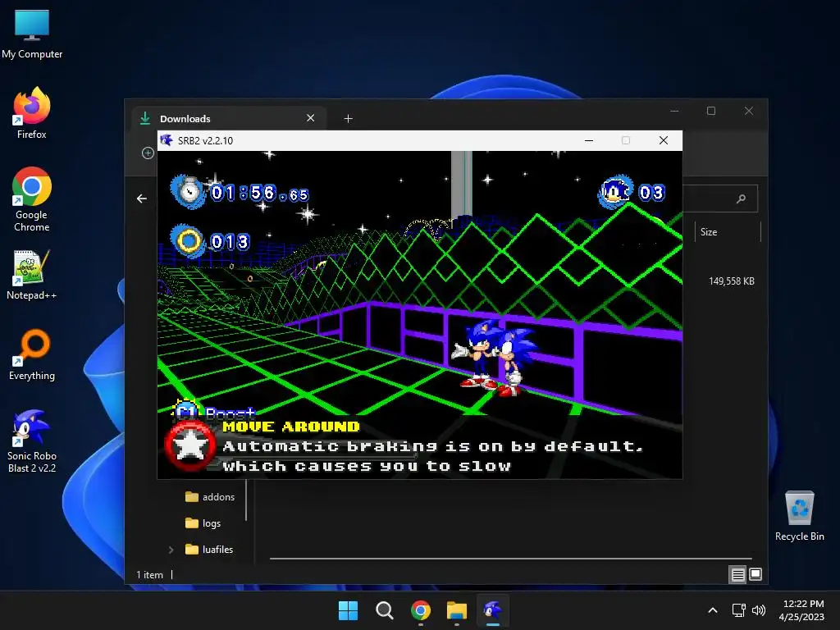Click the SRB2 v2.2.10 title bar text
This screenshot has width=840, height=630.
point(205,141)
